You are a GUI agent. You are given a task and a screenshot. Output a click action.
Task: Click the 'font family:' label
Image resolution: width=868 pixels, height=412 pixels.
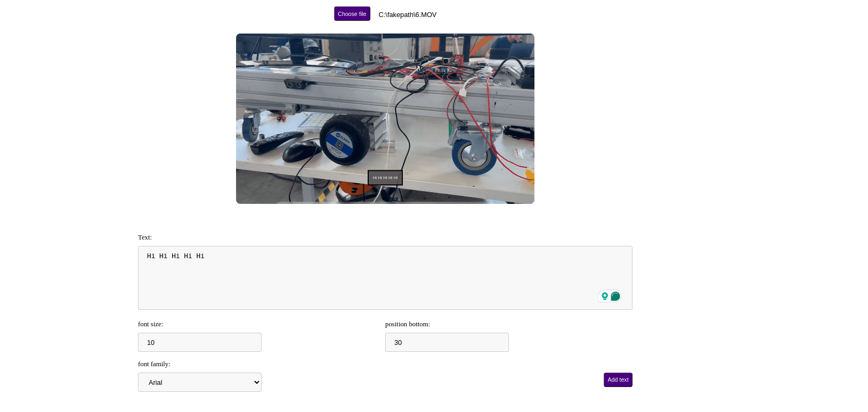click(154, 364)
